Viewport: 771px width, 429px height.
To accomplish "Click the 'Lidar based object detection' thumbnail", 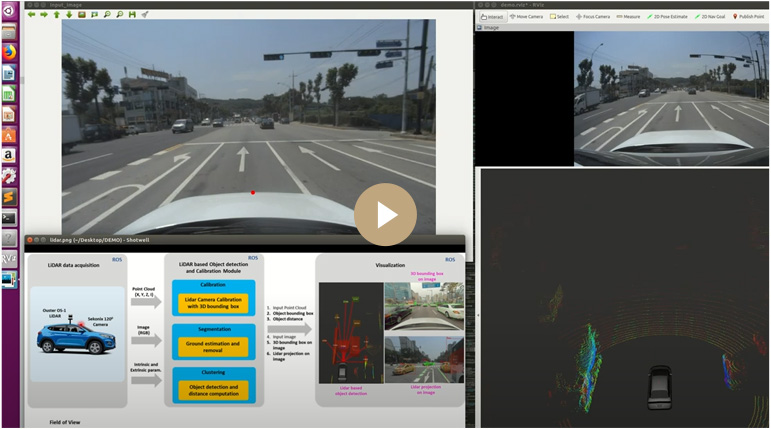I will pyautogui.click(x=351, y=333).
